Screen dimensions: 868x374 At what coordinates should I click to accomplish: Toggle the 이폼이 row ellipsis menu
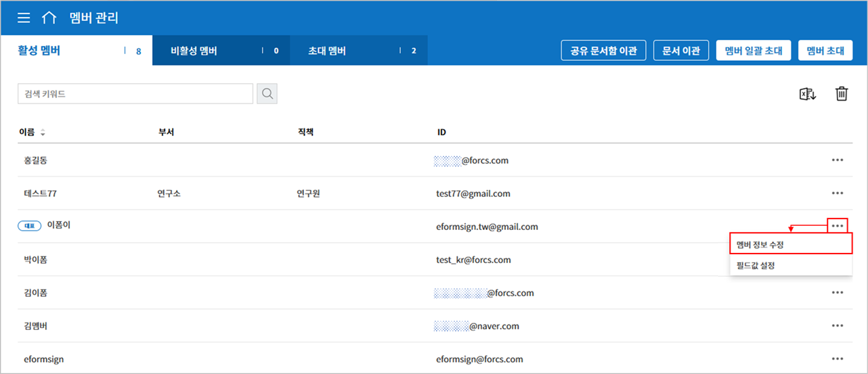[838, 226]
